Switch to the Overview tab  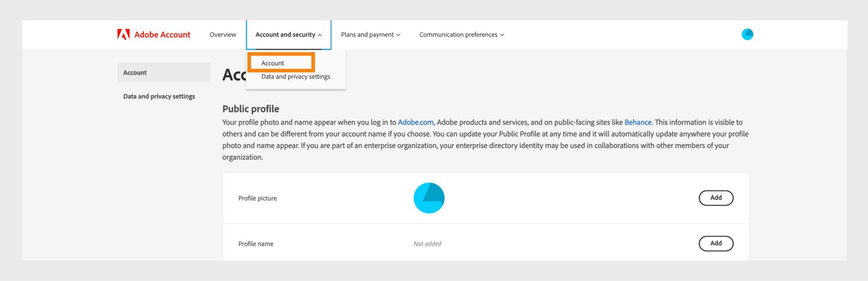(x=222, y=34)
